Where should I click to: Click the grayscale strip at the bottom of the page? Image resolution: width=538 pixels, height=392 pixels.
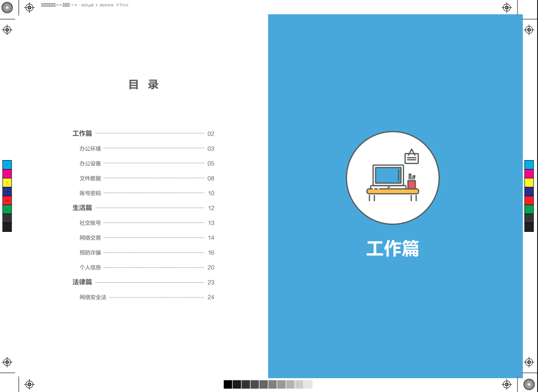point(268,384)
